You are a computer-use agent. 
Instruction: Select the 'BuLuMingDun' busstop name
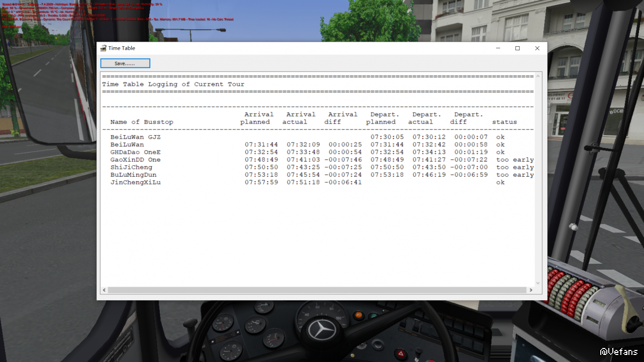(133, 175)
